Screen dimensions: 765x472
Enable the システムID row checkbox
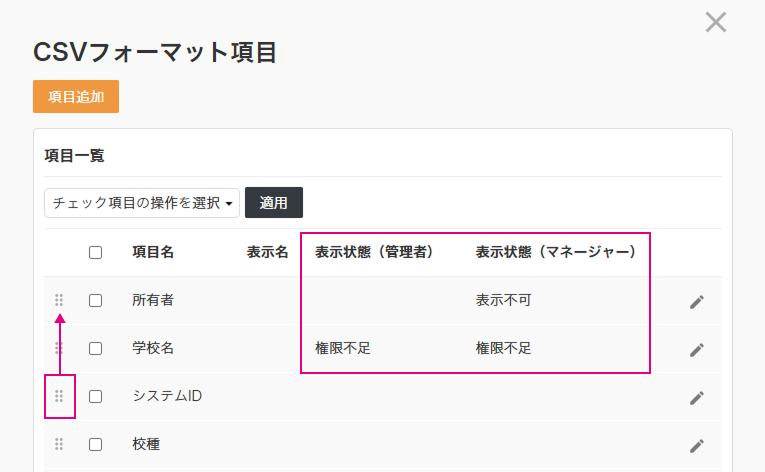[x=95, y=396]
